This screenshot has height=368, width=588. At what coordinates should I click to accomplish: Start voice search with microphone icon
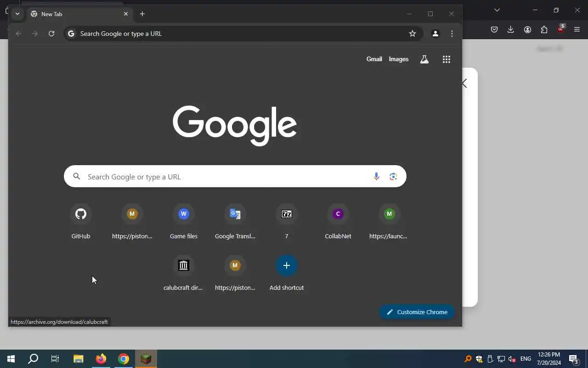[376, 176]
